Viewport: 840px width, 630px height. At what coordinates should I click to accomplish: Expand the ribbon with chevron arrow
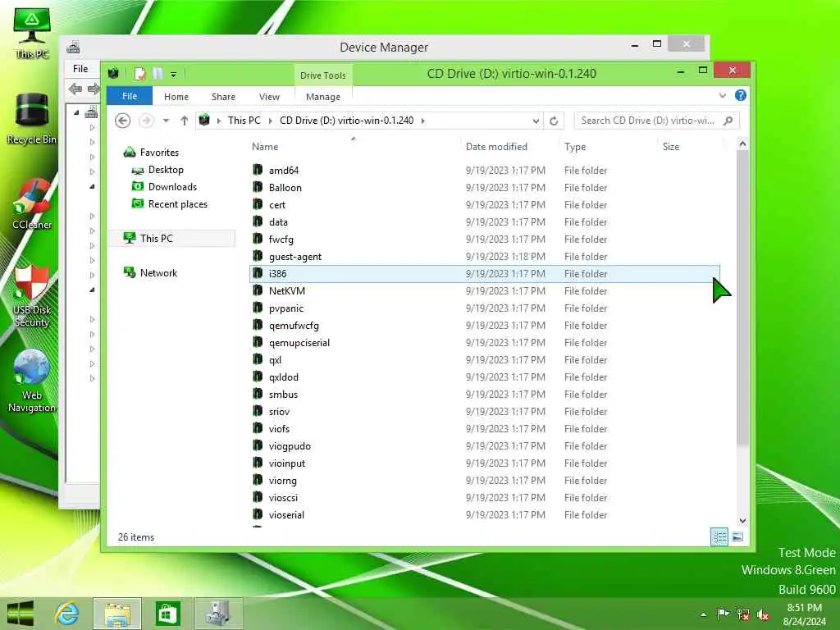coord(722,95)
